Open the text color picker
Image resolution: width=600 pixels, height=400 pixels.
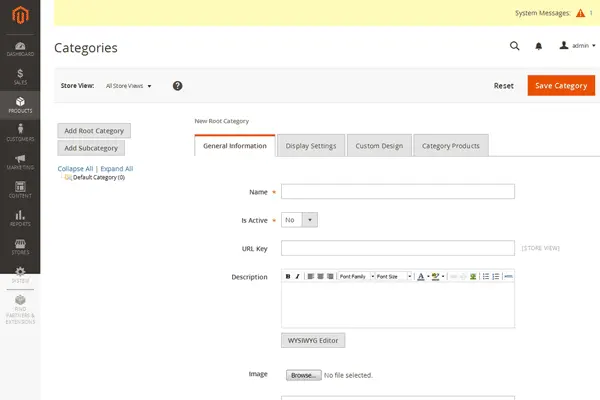tap(422, 276)
